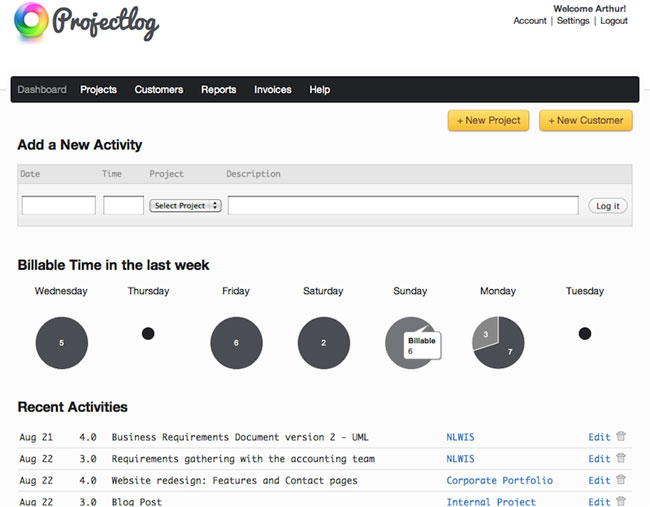
Task: Click the 'Recent Activities' heading
Action: 73,407
